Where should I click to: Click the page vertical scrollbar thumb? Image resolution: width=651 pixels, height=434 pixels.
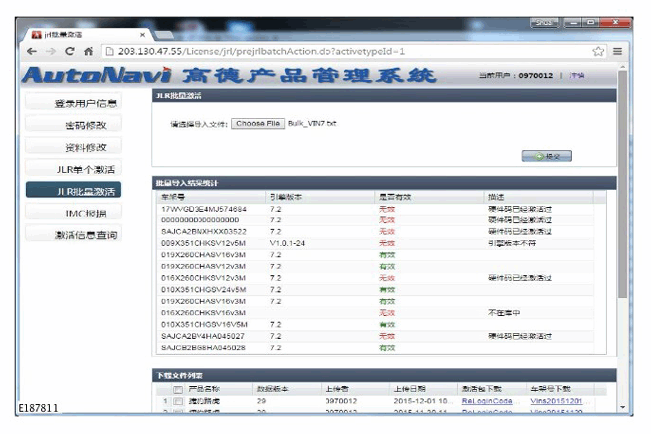click(x=622, y=184)
